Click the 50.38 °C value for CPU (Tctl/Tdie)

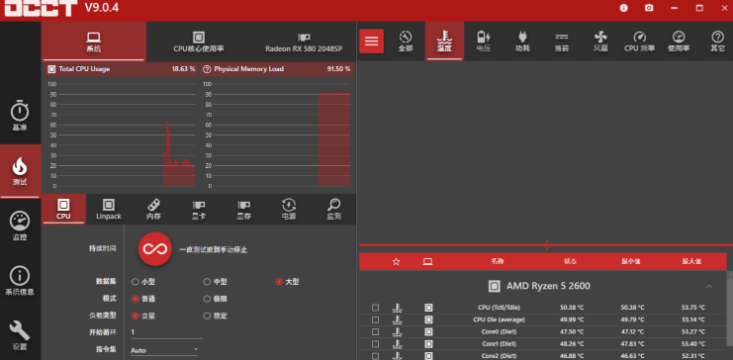tap(571, 308)
